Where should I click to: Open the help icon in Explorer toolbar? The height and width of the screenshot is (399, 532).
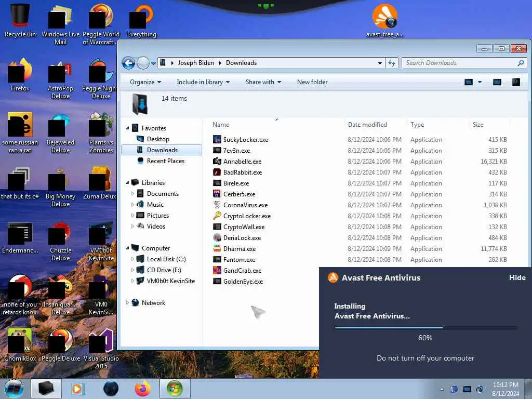click(516, 82)
